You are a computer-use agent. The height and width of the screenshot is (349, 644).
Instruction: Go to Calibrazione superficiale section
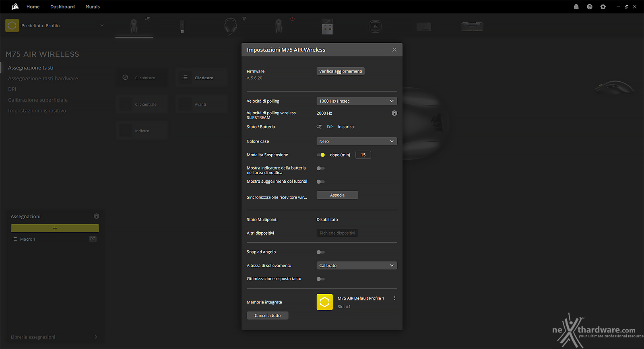click(38, 100)
